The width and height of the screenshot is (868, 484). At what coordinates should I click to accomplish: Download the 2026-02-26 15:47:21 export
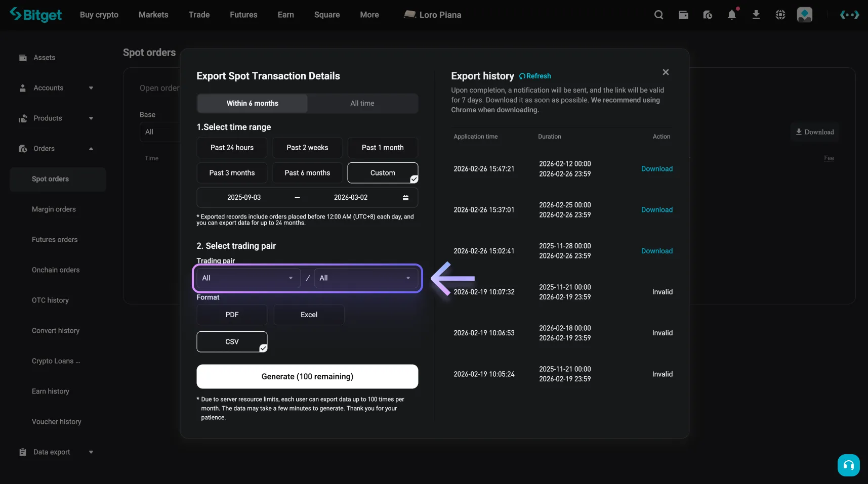pyautogui.click(x=656, y=169)
